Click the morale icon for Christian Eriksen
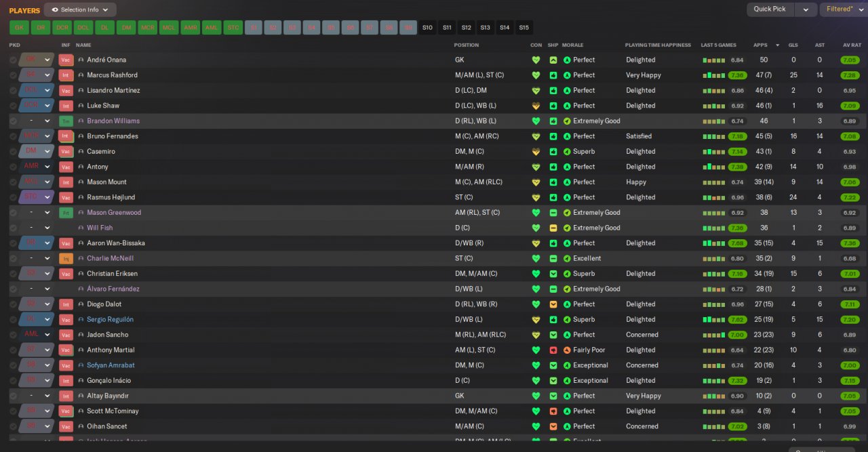 [x=567, y=274]
